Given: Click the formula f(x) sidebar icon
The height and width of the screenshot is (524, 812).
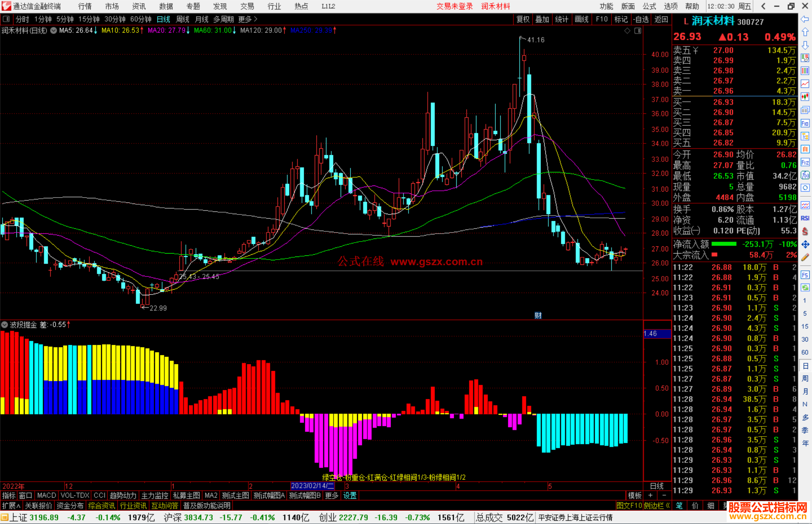Looking at the screenshot, I should click(x=805, y=175).
